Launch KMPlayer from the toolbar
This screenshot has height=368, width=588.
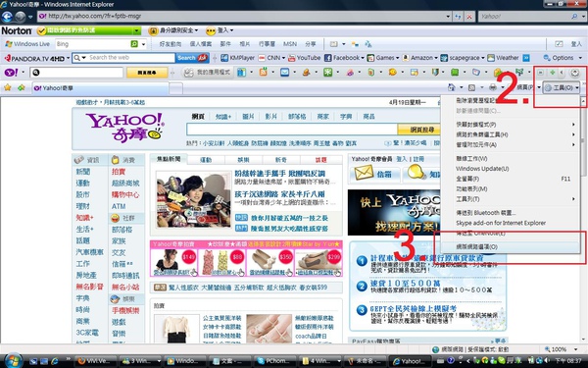tap(238, 58)
